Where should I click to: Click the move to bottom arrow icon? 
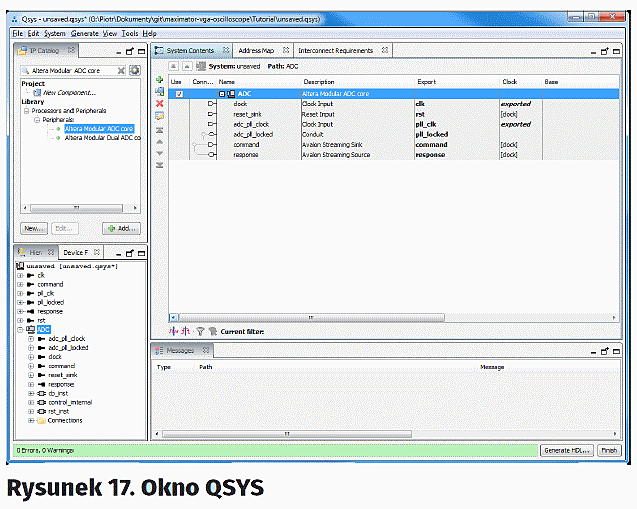pos(159,164)
